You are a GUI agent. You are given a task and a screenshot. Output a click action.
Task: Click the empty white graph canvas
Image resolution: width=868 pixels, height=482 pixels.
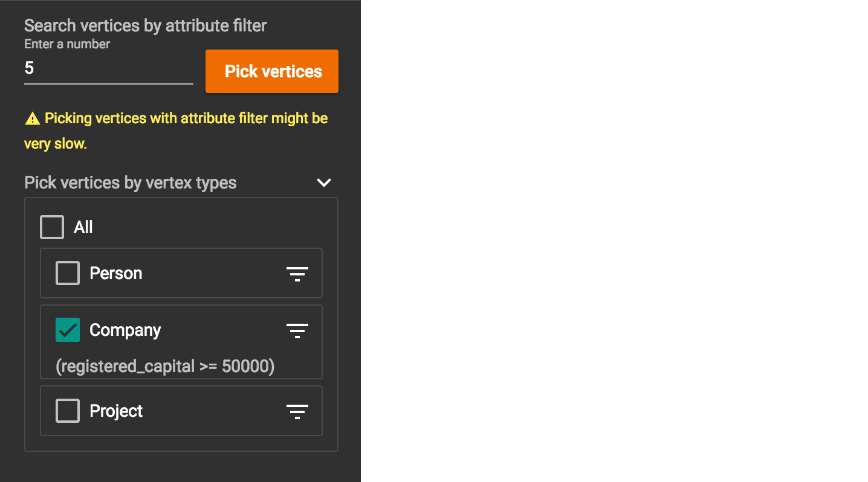point(614,241)
